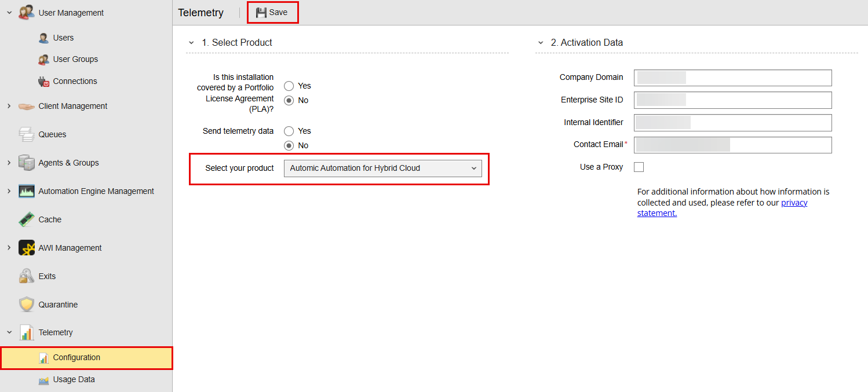Click the Cache memory icon

(27, 219)
